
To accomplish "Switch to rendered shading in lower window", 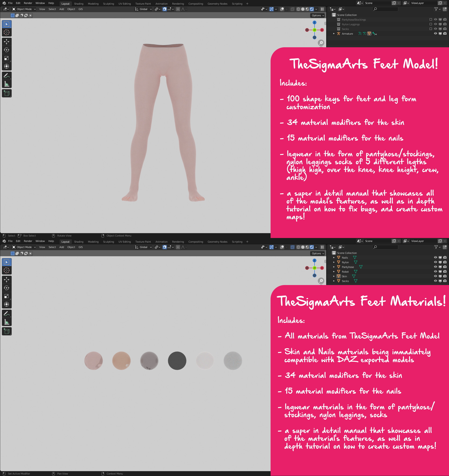I will coord(312,247).
